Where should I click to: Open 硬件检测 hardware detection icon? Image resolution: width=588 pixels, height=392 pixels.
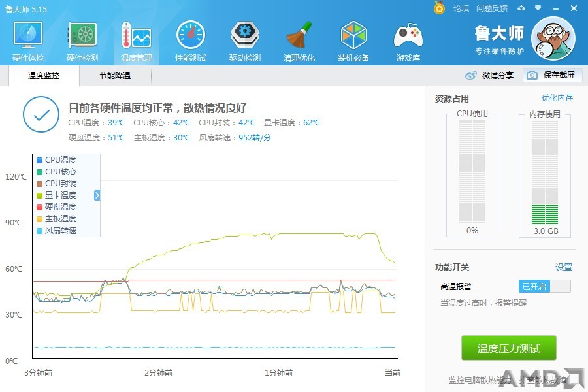pos(82,35)
